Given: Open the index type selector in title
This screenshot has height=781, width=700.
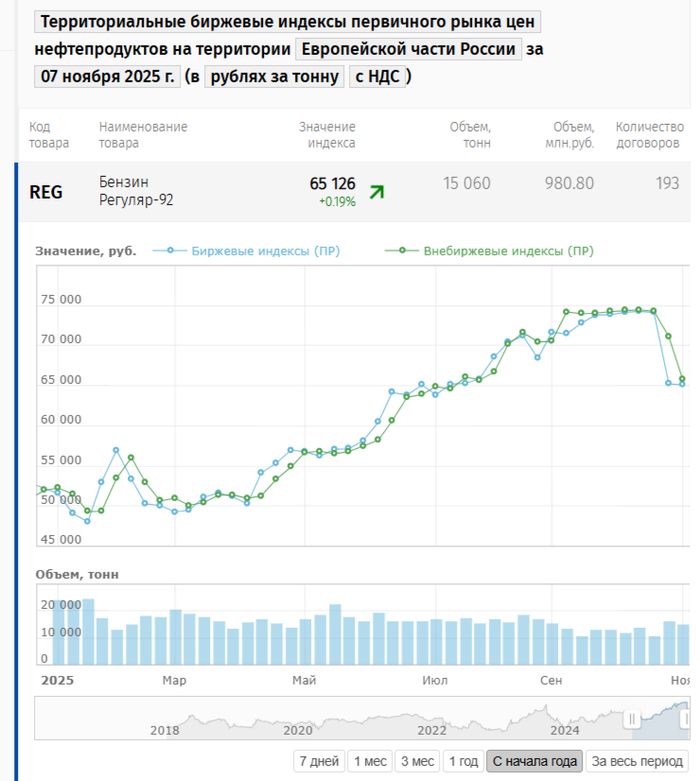Looking at the screenshot, I should click(286, 23).
